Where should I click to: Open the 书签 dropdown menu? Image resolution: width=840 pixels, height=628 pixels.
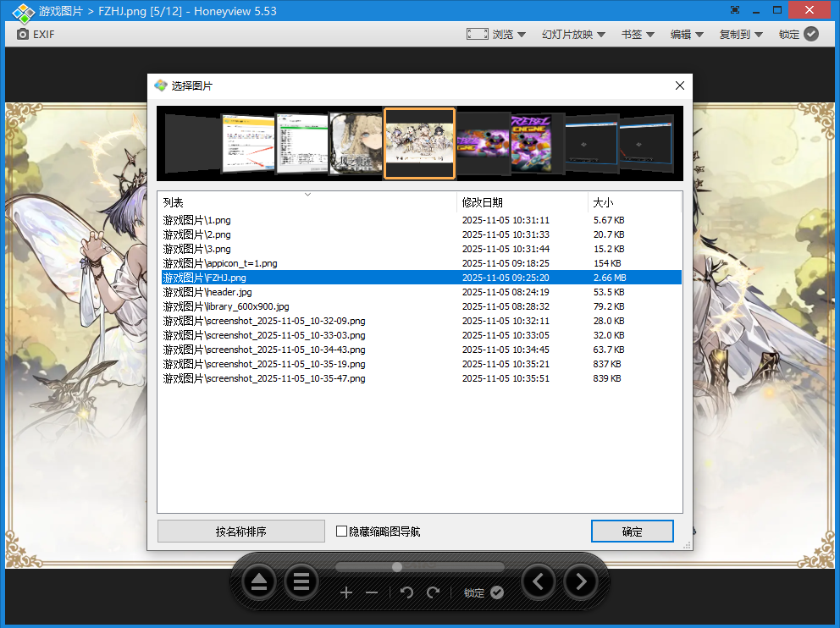point(638,34)
